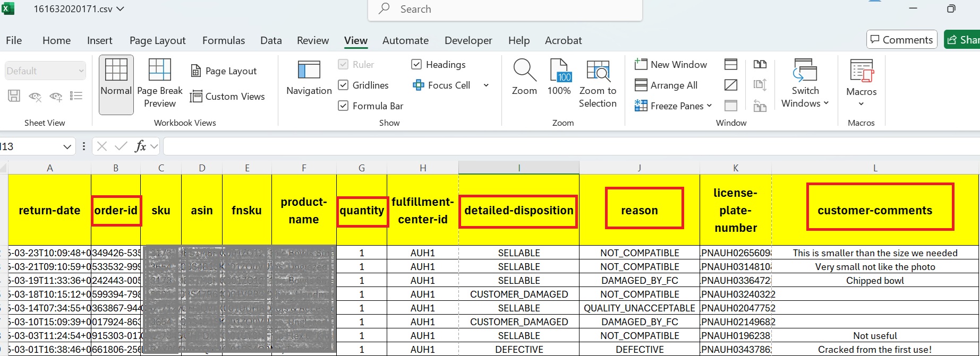
Task: Expand formula bar function dropdown arrow
Action: pos(154,146)
